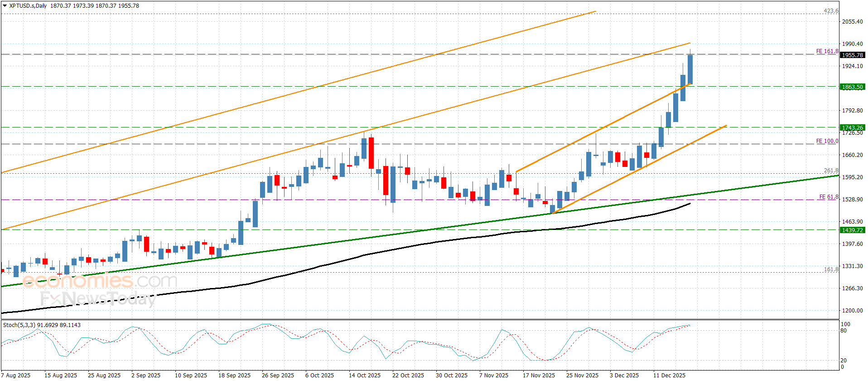Click the 161.8 Fibonacci level label near 1331.30

coord(831,269)
